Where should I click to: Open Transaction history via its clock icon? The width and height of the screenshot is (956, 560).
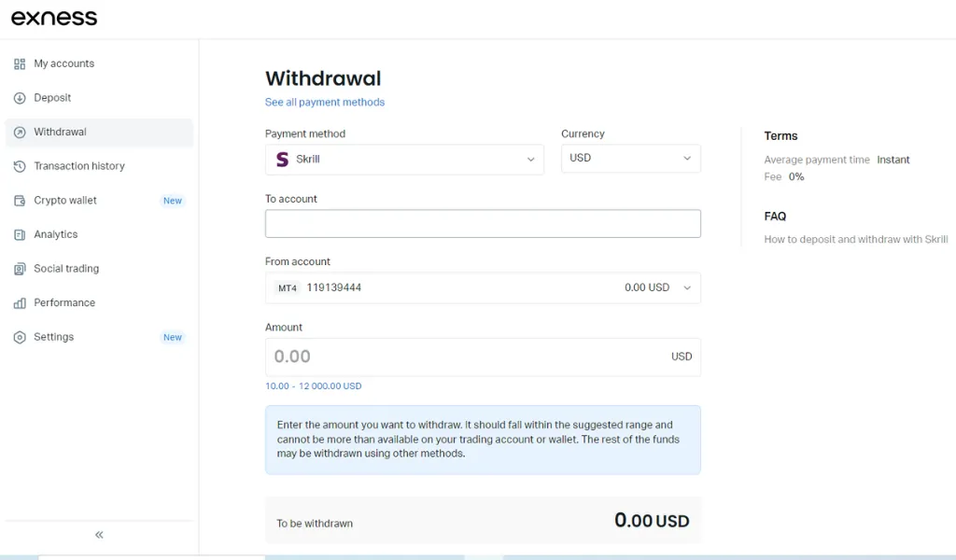pyautogui.click(x=19, y=165)
